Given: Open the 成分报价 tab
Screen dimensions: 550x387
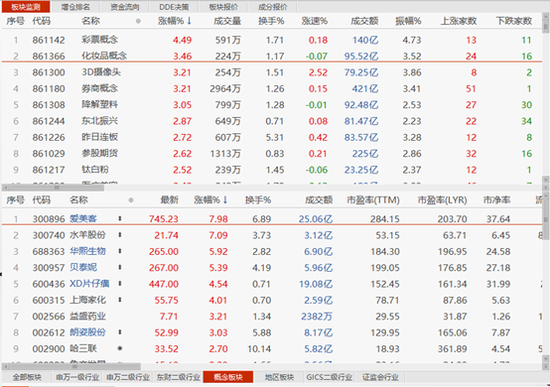Looking at the screenshot, I should 273,7.
